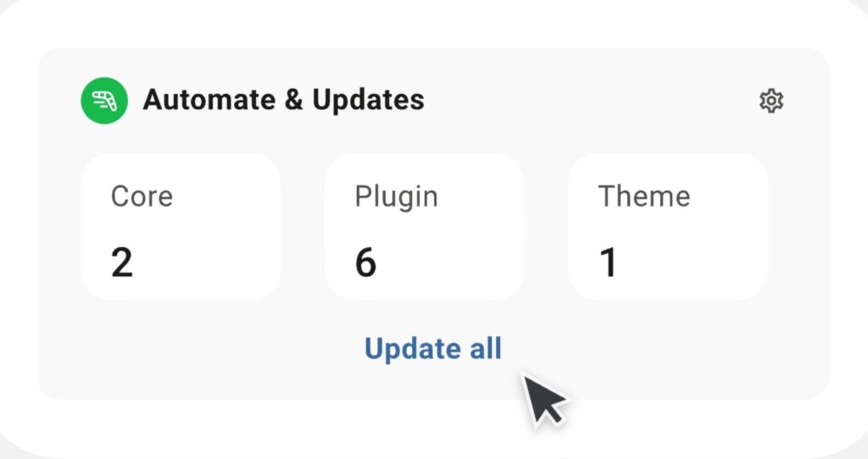The width and height of the screenshot is (868, 459).
Task: Select the Plugin label text
Action: coord(397,198)
